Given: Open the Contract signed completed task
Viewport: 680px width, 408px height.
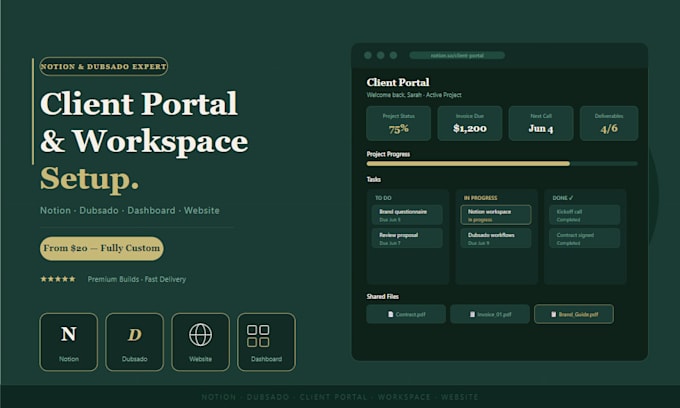Looking at the screenshot, I should pos(585,238).
